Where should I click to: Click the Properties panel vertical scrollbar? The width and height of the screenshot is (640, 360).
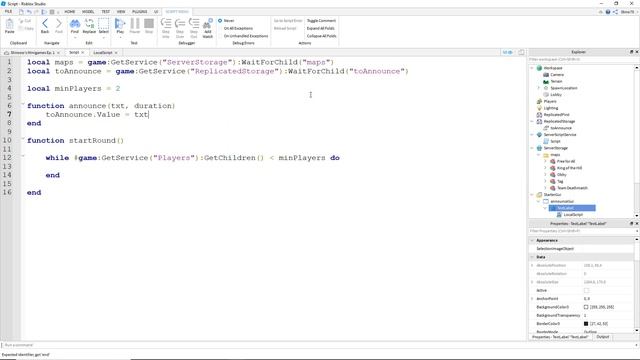tap(637, 285)
